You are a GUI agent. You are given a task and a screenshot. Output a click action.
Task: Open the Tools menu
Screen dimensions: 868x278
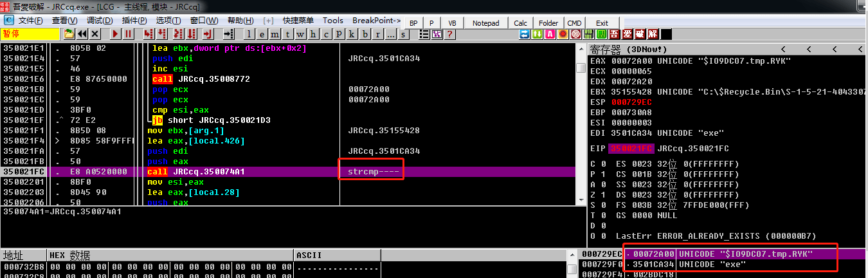pos(333,21)
